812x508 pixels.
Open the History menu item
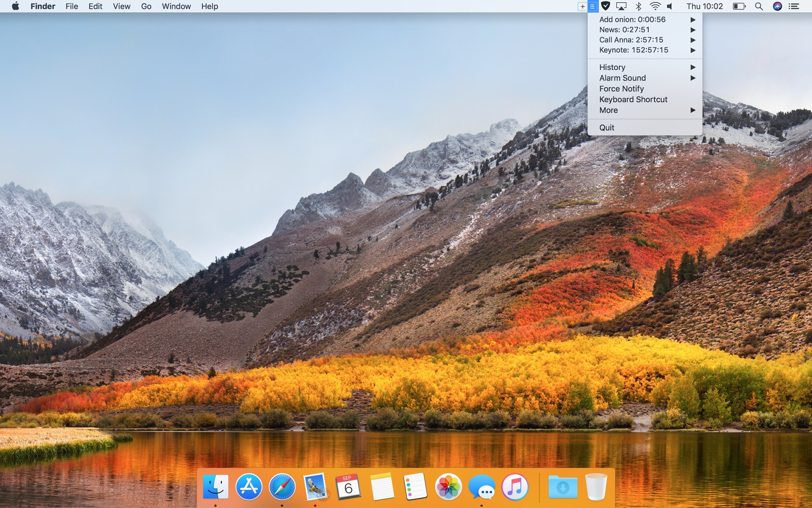[x=645, y=67]
